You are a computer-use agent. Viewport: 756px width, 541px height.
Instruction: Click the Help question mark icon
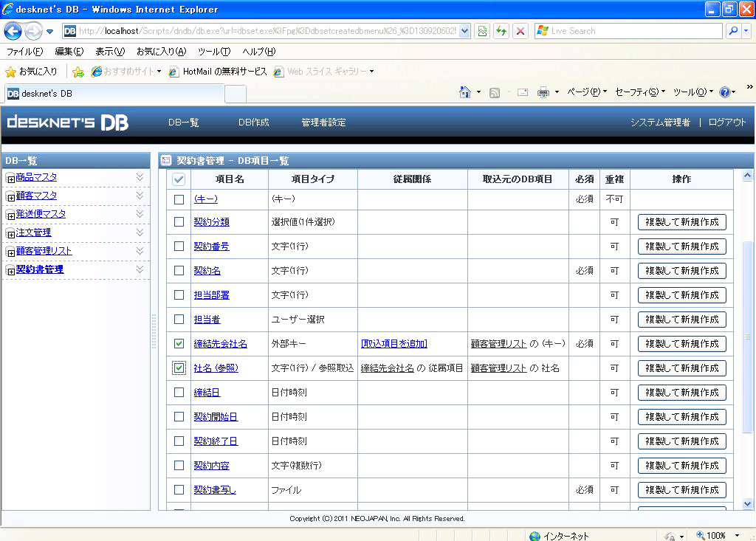724,92
